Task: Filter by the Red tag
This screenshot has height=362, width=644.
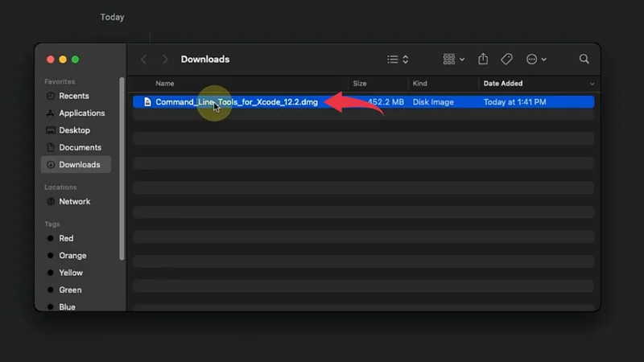Action: click(66, 239)
